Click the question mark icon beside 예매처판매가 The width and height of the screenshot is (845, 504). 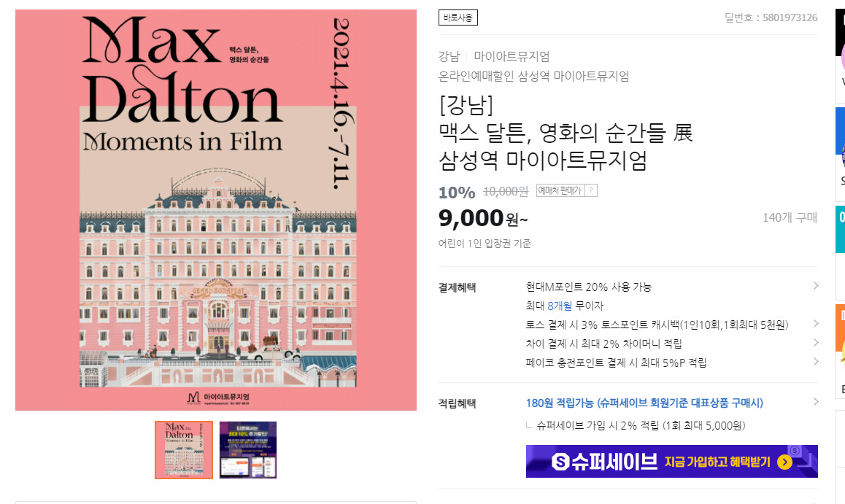tap(591, 190)
